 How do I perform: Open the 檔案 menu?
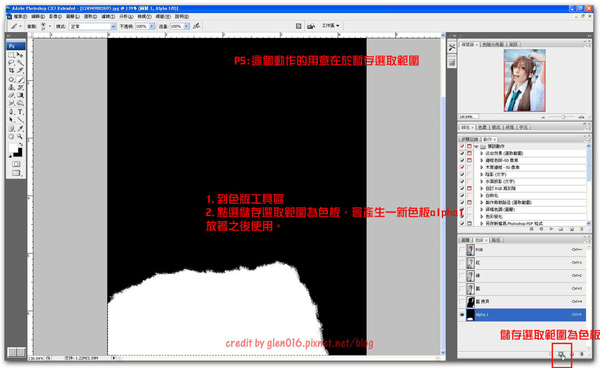(20, 16)
